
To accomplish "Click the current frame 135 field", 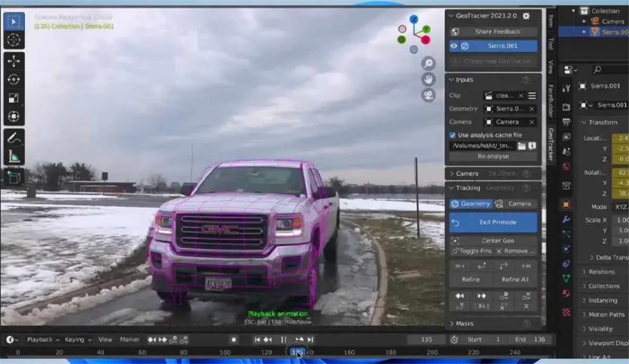I will 427,339.
